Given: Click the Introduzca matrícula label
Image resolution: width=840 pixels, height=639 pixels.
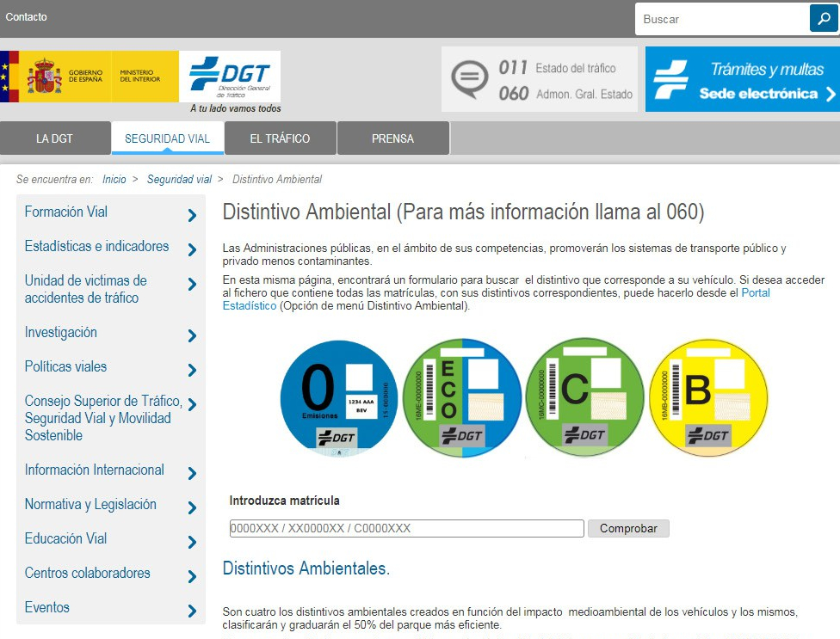Looking at the screenshot, I should pos(285,501).
